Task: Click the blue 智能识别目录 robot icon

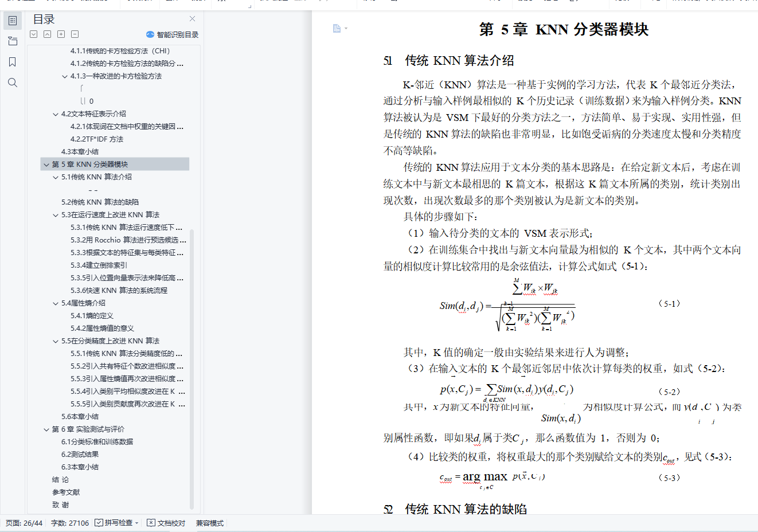Action: tap(150, 34)
